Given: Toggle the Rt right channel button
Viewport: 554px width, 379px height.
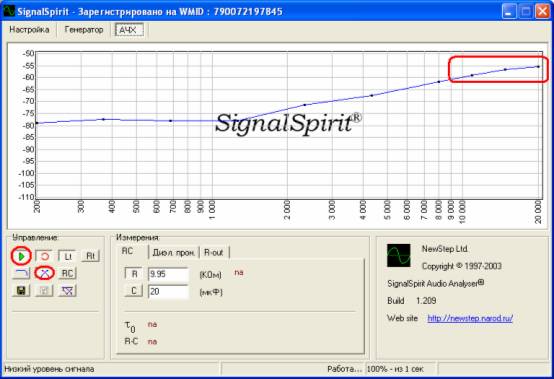Looking at the screenshot, I should tap(90, 256).
